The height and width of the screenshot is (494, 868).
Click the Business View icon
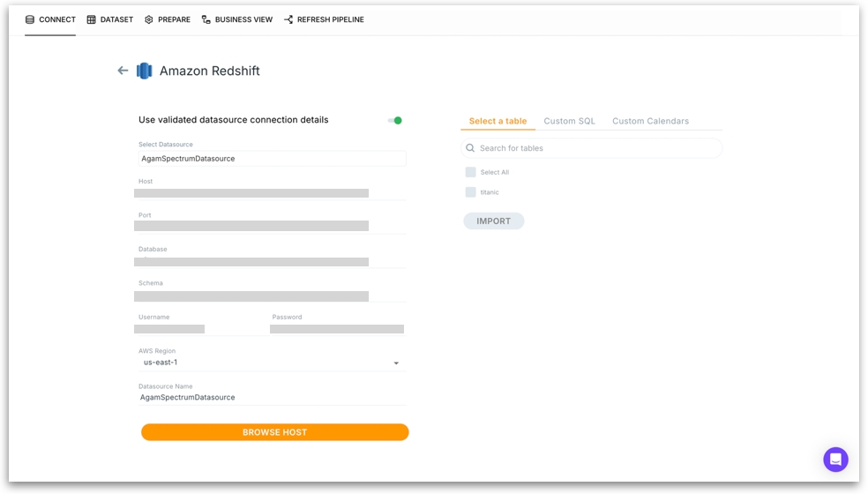[206, 19]
